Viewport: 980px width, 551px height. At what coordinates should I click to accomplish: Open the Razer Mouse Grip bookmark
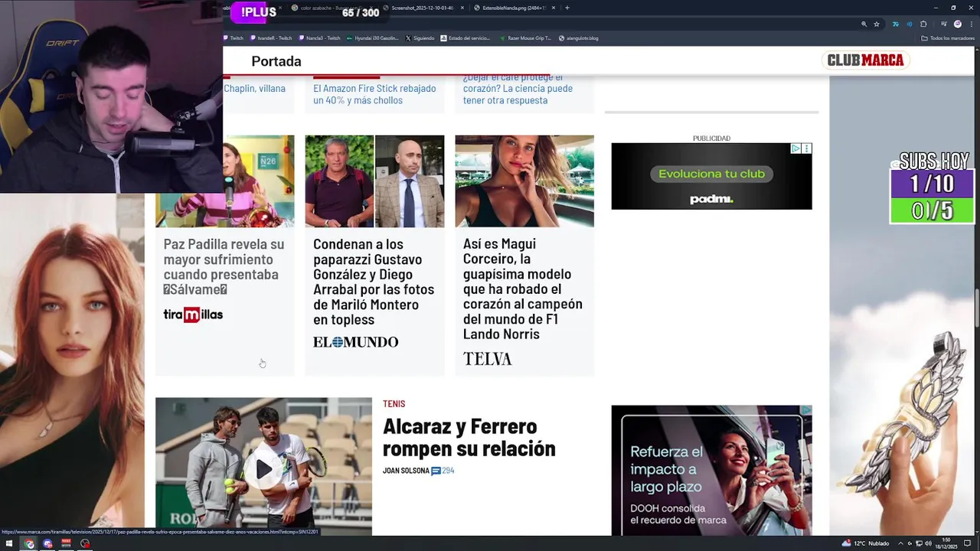[525, 37]
